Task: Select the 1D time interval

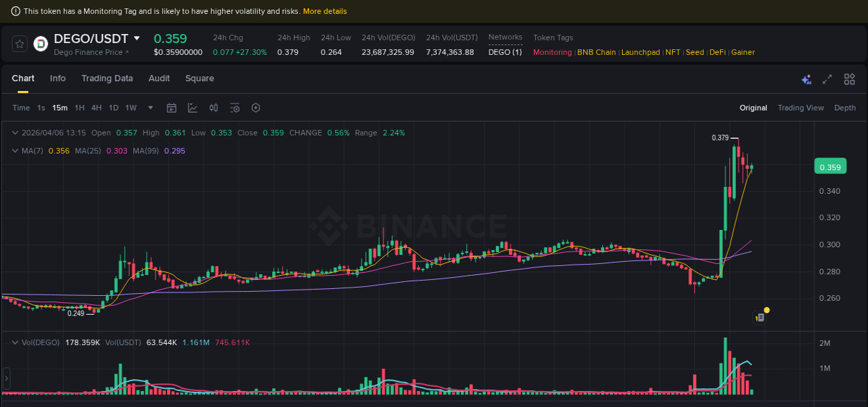Action: click(x=114, y=108)
